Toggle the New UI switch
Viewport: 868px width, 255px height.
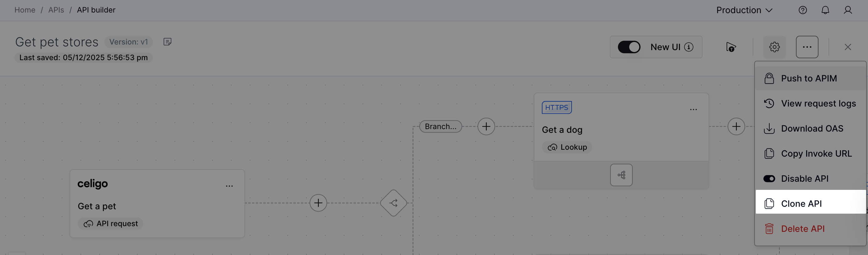click(629, 47)
